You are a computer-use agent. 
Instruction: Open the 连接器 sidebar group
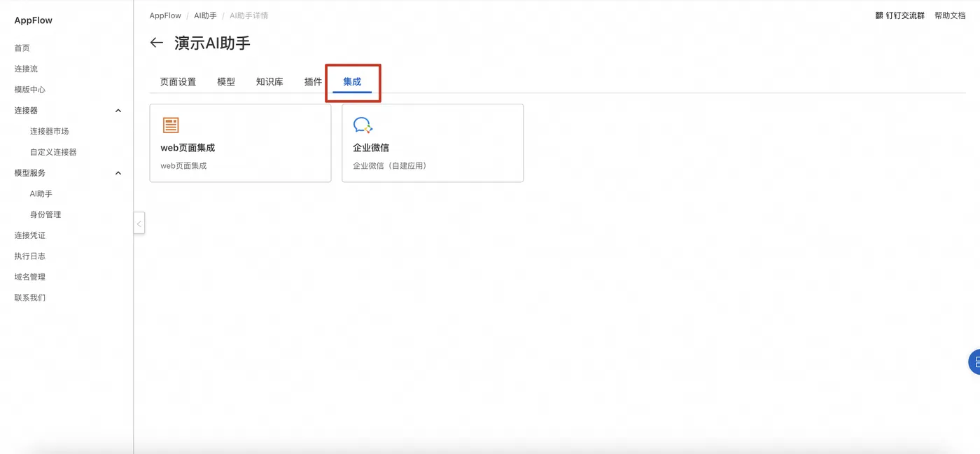27,111
